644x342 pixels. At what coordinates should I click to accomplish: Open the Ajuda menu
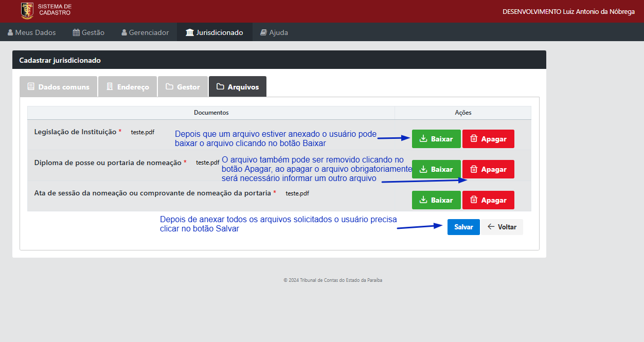click(x=274, y=32)
